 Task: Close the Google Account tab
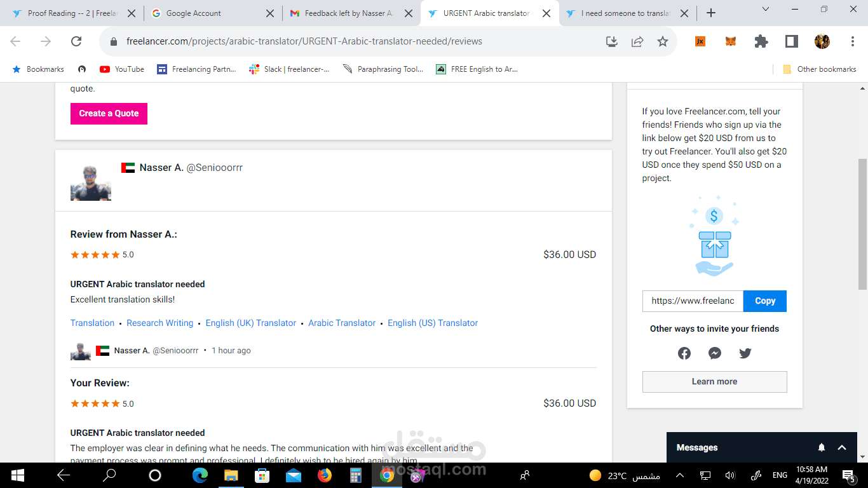click(269, 13)
